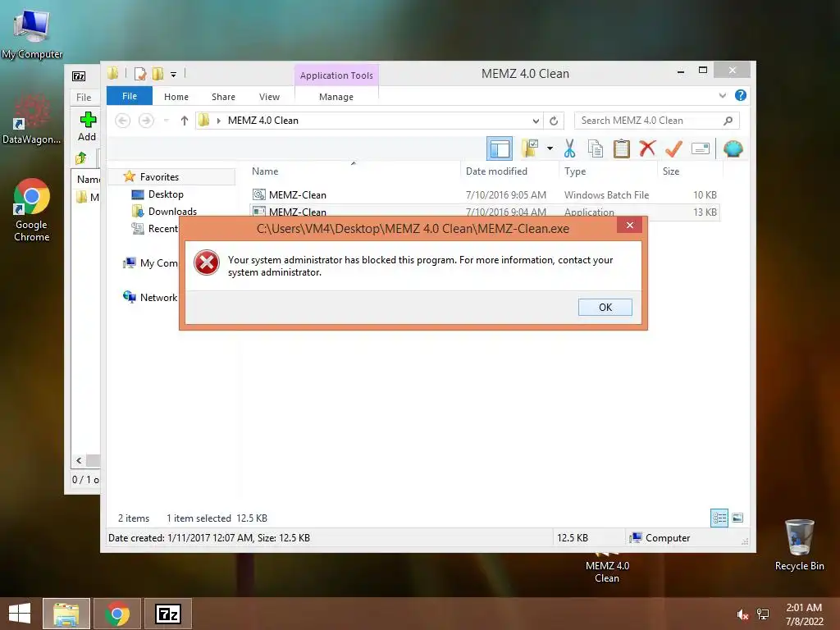Open DataWagon desktop shortcut
The image size is (840, 630).
(x=32, y=120)
